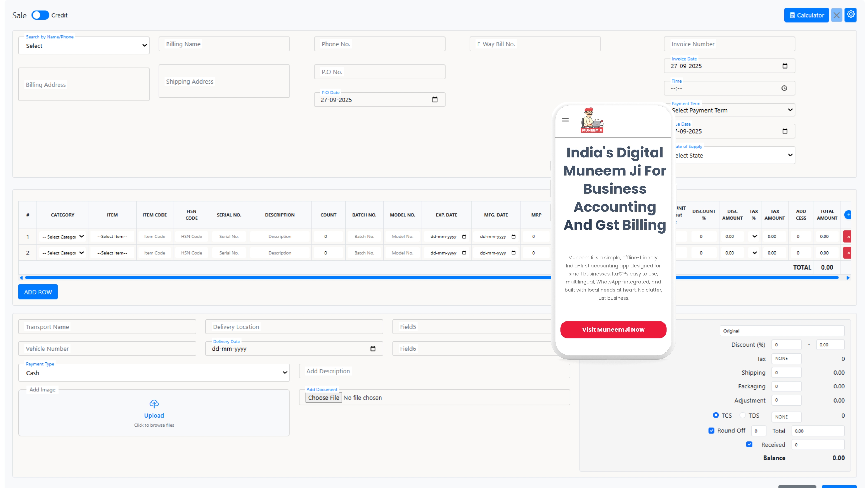Select the TDS radio button
Screen dimensions: 868x488
pyautogui.click(x=743, y=415)
